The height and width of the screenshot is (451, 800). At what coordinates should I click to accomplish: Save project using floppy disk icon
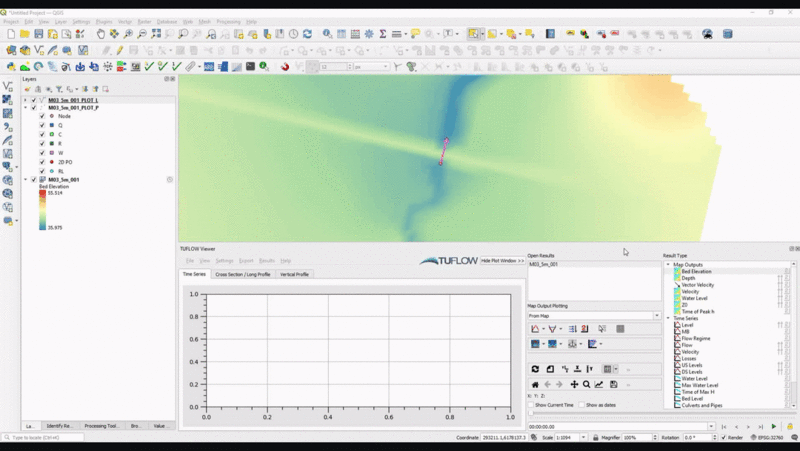(x=39, y=34)
